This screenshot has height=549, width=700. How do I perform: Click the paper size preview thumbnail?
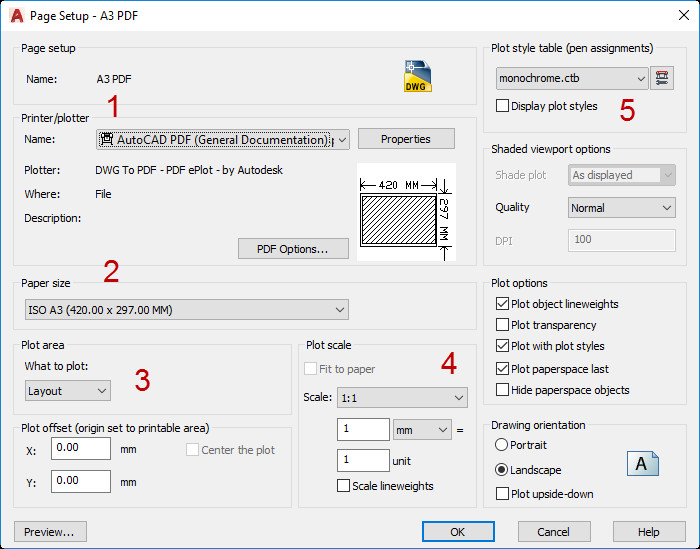[406, 212]
